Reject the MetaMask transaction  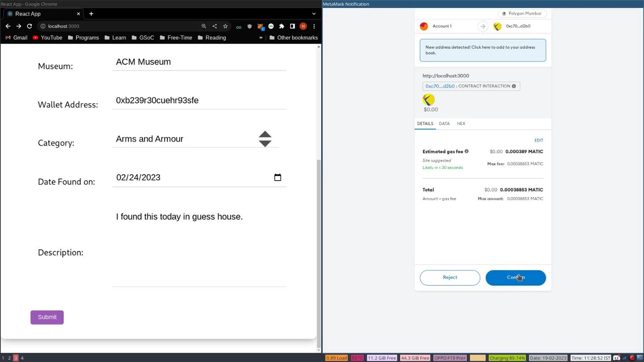coord(450,278)
